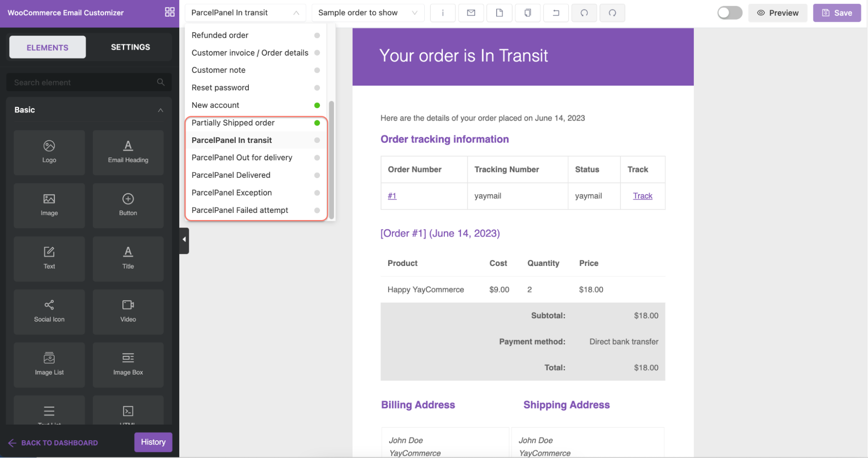Click the copy template icon
868x458 pixels.
pos(528,13)
